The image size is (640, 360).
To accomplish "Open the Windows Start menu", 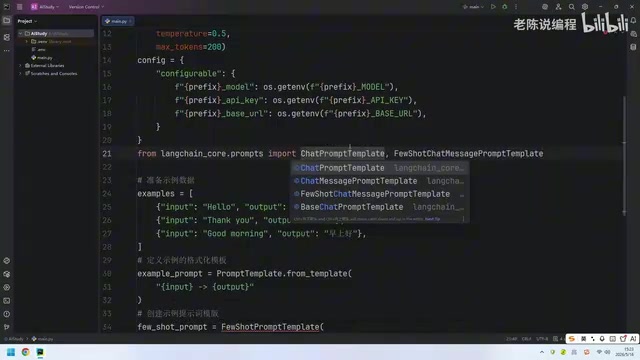I will click(x=11, y=352).
